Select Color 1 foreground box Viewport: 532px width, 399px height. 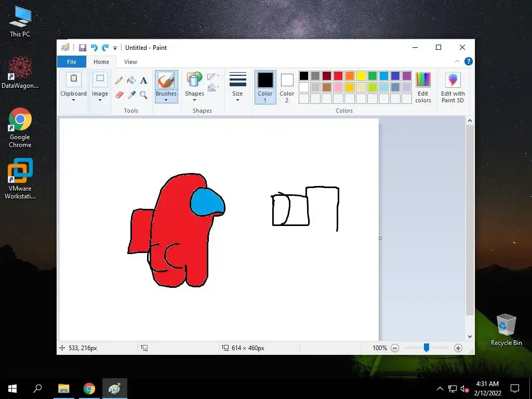tap(265, 87)
